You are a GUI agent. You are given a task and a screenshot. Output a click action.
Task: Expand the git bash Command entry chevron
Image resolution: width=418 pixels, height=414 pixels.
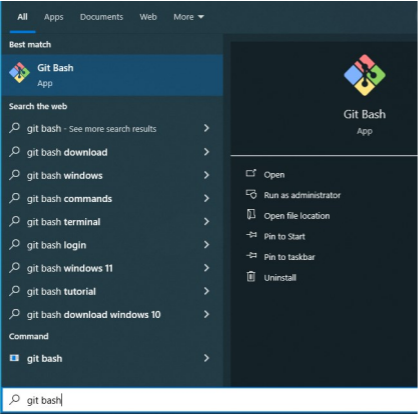point(206,358)
